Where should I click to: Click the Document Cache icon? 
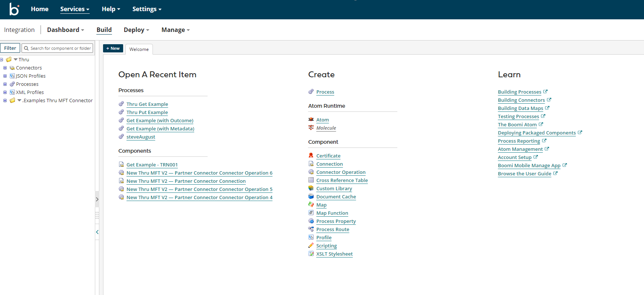311,197
